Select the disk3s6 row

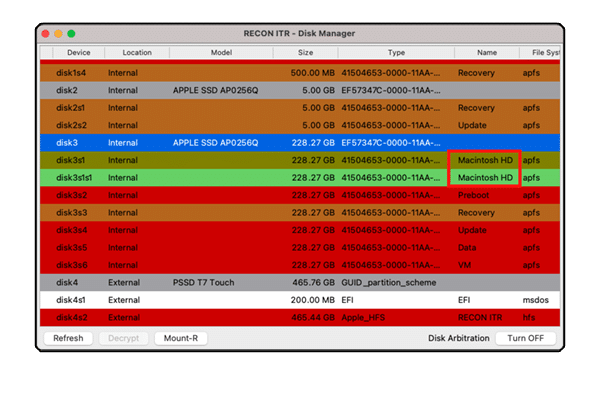coord(300,265)
